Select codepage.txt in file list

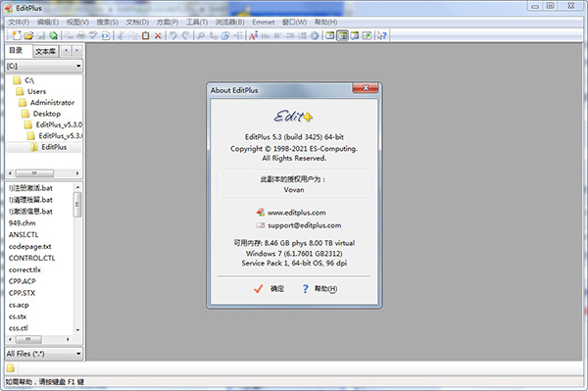(30, 246)
